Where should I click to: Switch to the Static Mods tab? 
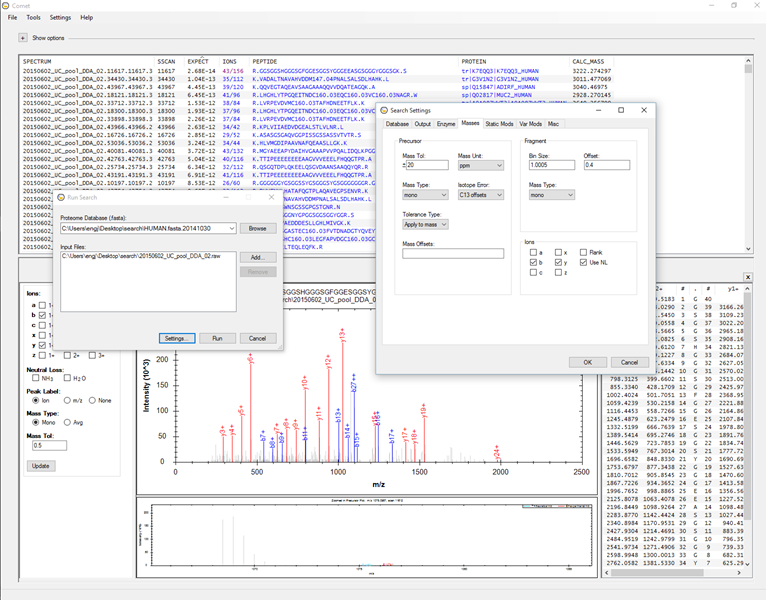coord(499,123)
